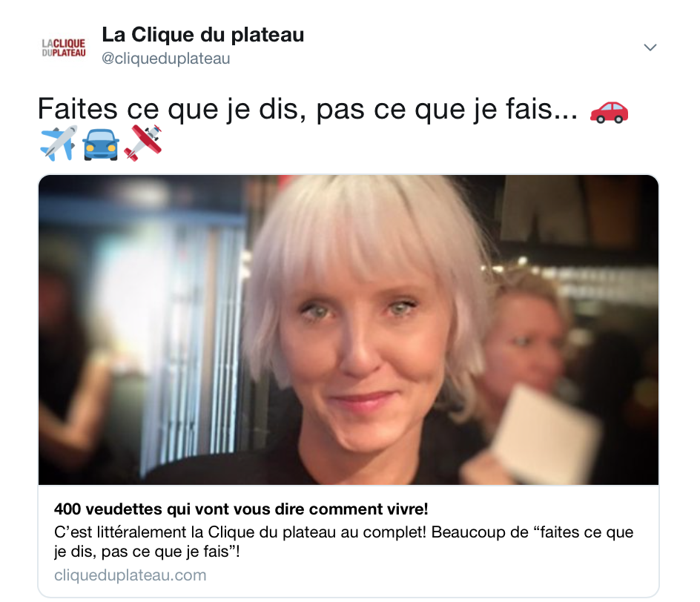Click 'pas ce que je fais...' in tweet text

[x=447, y=108]
